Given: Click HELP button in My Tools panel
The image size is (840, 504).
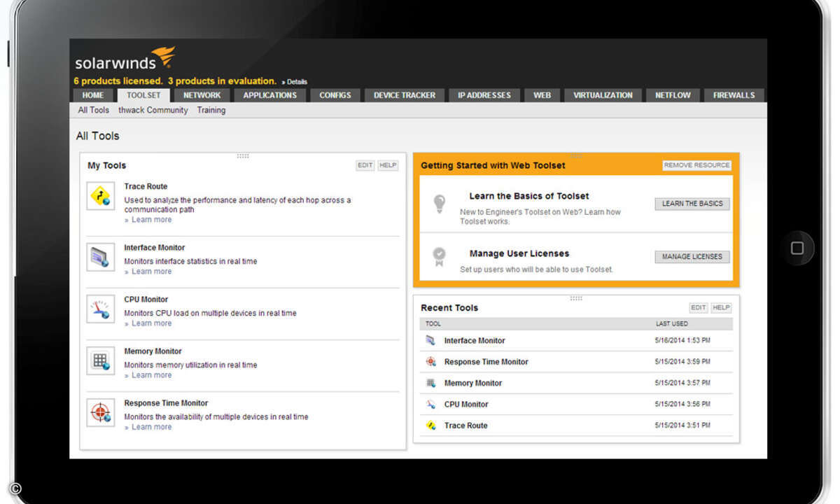Looking at the screenshot, I should coord(388,165).
